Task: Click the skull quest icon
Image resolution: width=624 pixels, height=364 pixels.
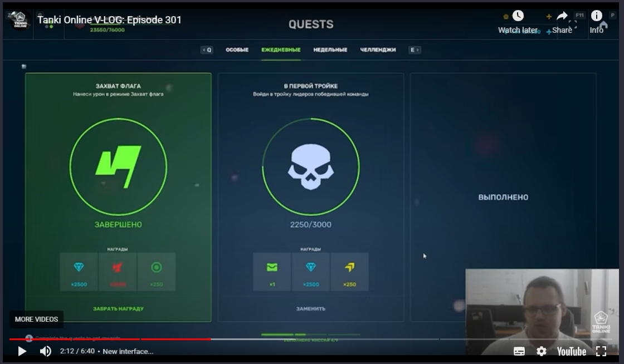Action: pos(311,166)
